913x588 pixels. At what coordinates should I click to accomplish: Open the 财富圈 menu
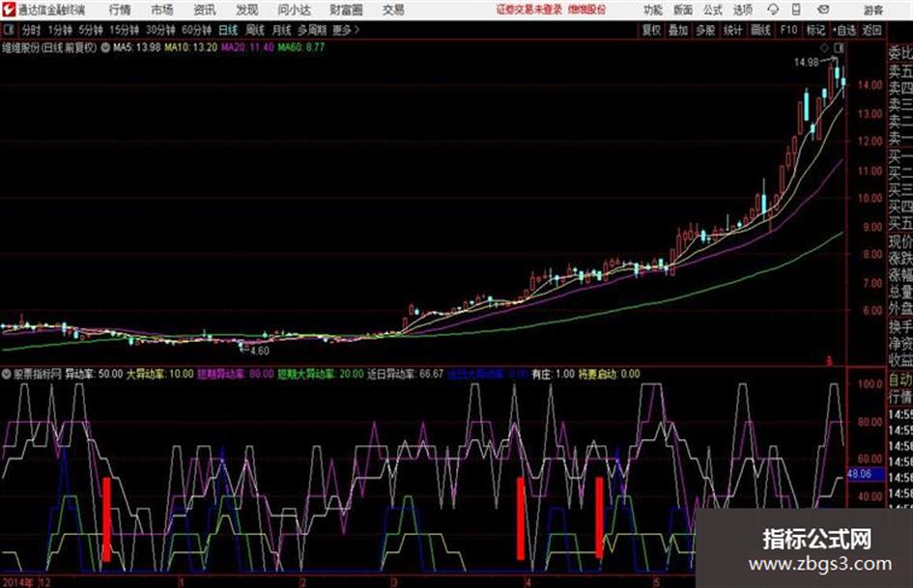click(346, 10)
